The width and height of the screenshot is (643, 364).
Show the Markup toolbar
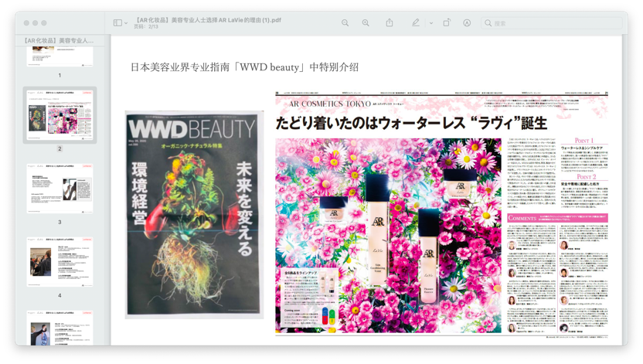click(467, 23)
